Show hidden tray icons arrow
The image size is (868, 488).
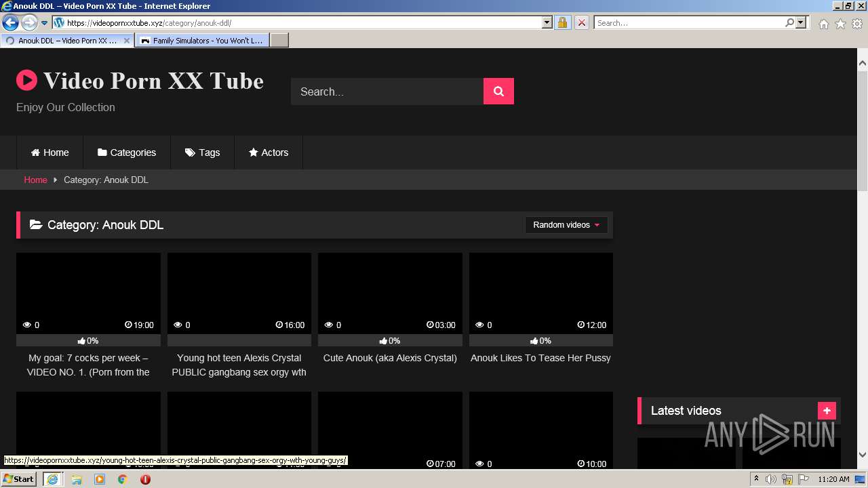click(756, 479)
